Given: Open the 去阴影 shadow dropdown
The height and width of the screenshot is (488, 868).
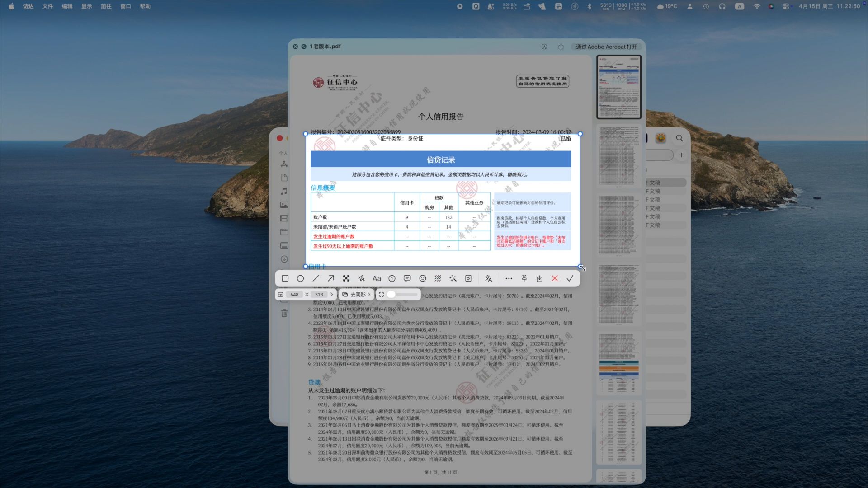Looking at the screenshot, I should point(356,294).
